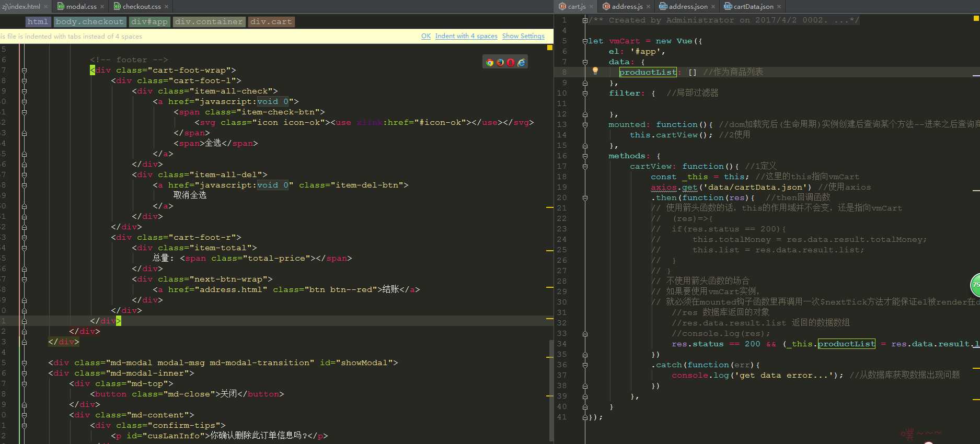Click the CSS file icon on checkout.css tab
Screen dimensions: 980x444
(x=117, y=6)
